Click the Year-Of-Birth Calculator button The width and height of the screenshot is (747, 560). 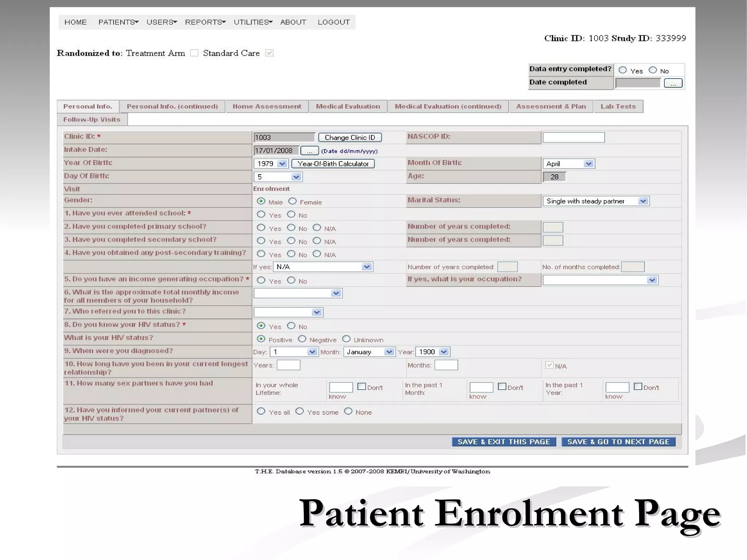pos(333,164)
